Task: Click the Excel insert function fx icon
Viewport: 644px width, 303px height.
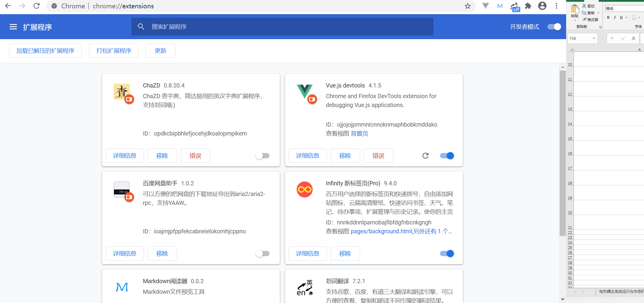Action: tap(634, 38)
